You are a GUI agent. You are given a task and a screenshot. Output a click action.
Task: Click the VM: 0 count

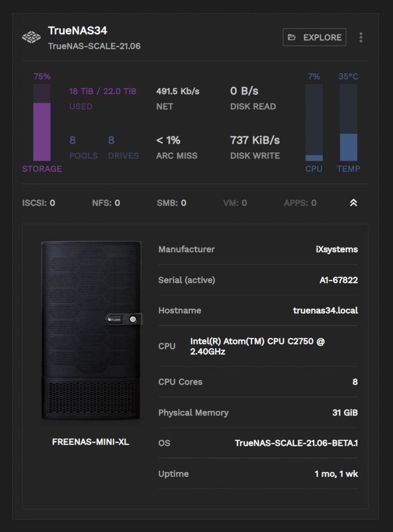(235, 203)
